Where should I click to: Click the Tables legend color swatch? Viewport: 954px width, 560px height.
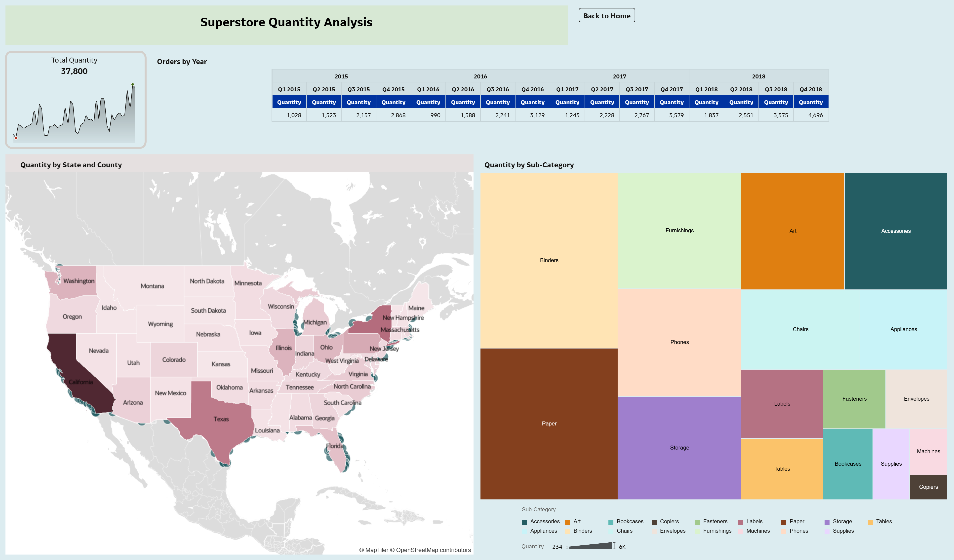click(870, 522)
